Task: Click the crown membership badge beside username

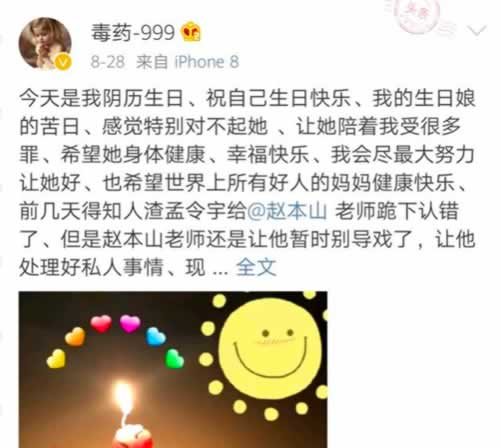Action: (x=191, y=32)
